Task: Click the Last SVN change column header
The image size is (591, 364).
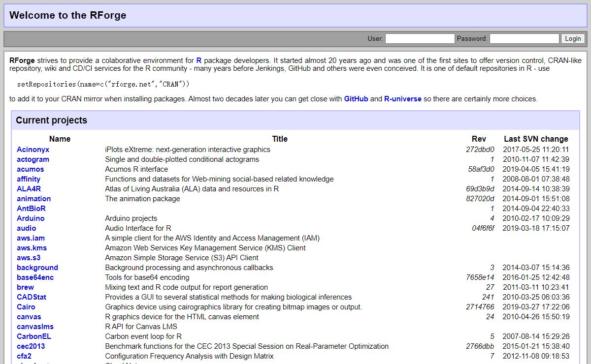Action: [536, 139]
